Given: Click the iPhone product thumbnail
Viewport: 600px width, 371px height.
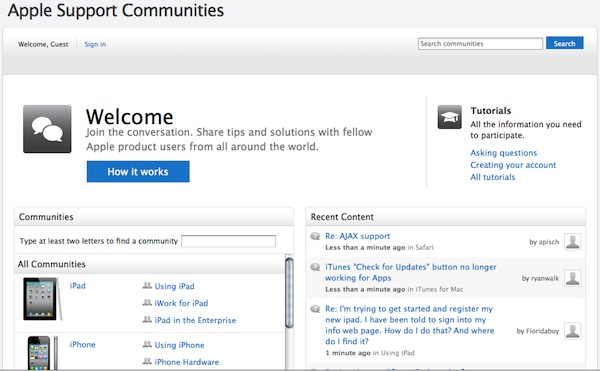Looking at the screenshot, I should pos(42,353).
